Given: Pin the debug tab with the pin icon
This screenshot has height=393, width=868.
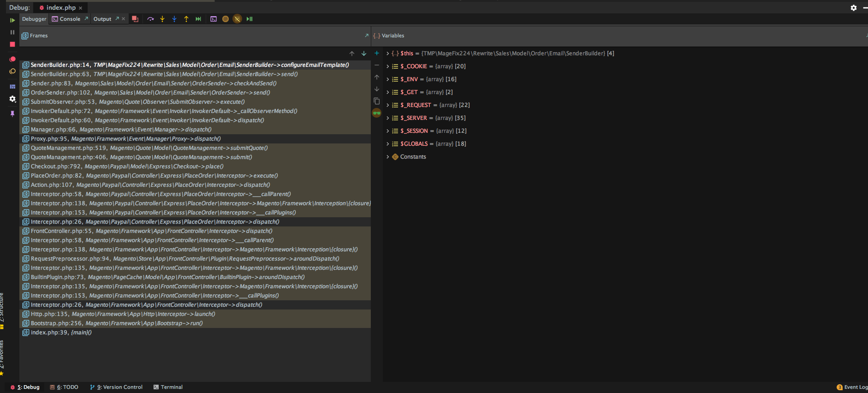Looking at the screenshot, I should (x=12, y=113).
